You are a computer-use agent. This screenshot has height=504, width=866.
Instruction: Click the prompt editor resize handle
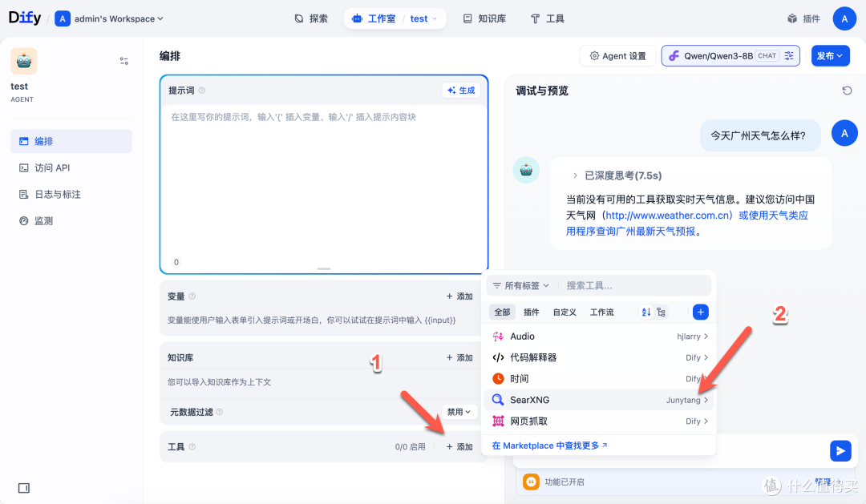324,269
